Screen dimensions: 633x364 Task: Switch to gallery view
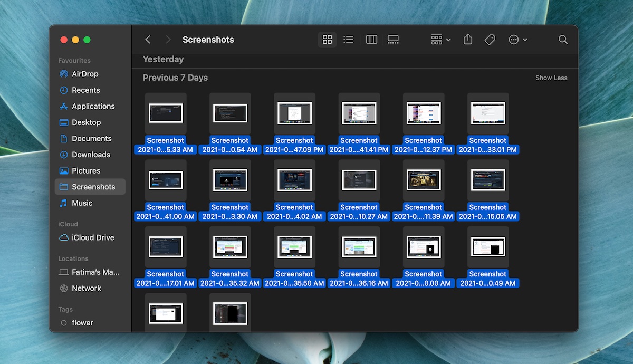pos(392,39)
